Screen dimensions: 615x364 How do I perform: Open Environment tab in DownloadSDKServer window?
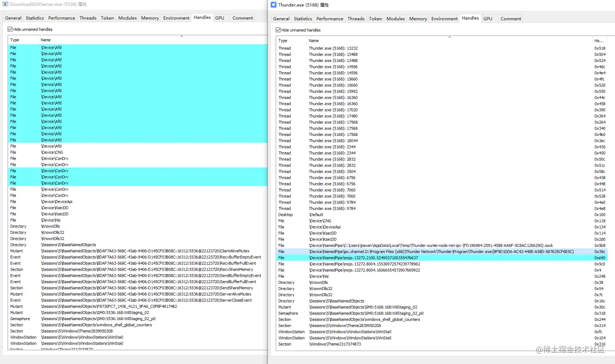(x=177, y=18)
